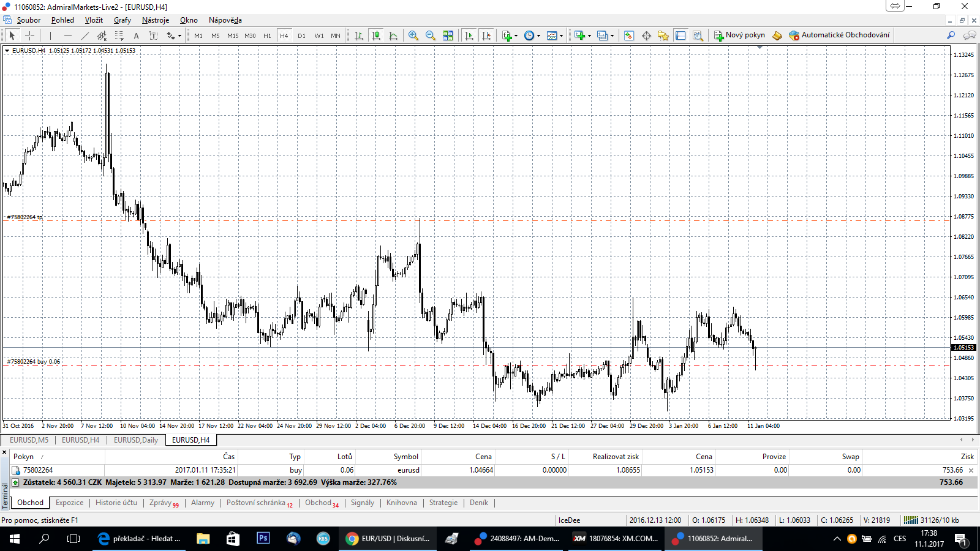This screenshot has width=980, height=551.
Task: Select the text 'A' tool
Action: coord(136,36)
